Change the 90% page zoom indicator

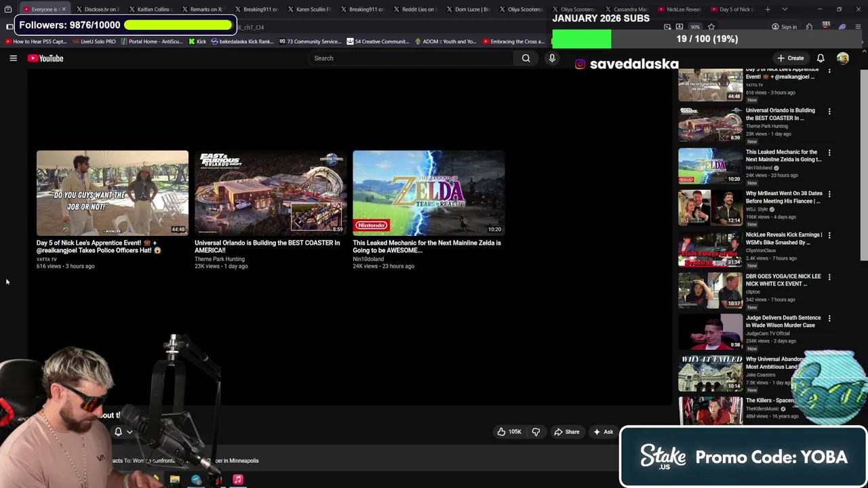pos(695,27)
